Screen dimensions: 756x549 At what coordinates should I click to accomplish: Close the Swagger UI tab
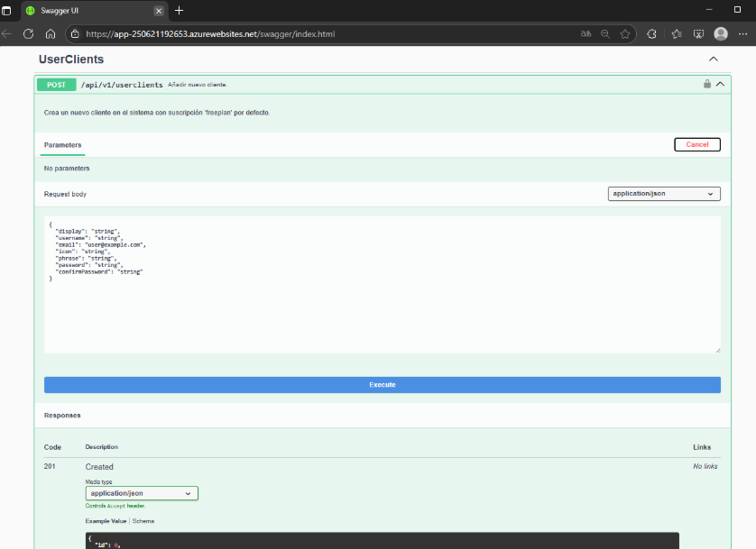[159, 11]
